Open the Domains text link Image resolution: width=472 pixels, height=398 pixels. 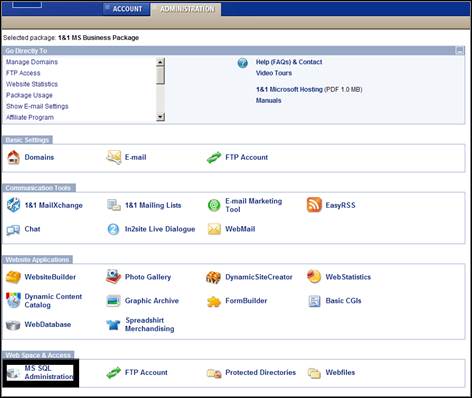[x=39, y=157]
